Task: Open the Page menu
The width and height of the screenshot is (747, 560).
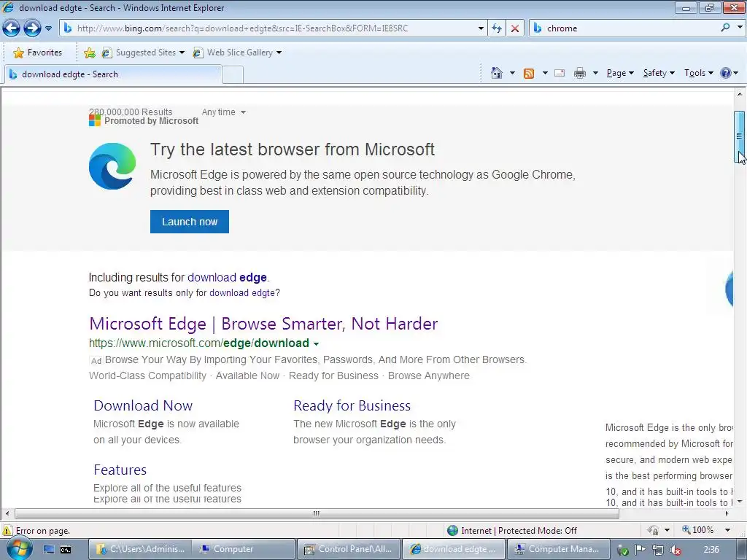Action: pyautogui.click(x=620, y=73)
